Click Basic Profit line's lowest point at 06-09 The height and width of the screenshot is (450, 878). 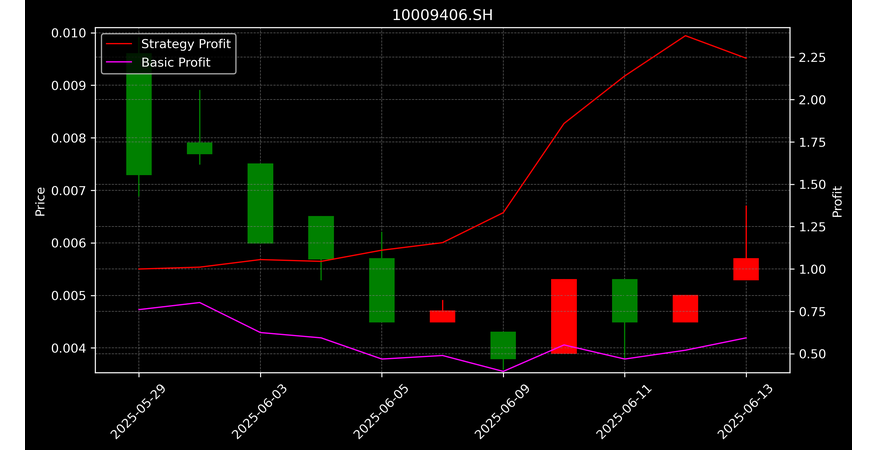coord(503,371)
